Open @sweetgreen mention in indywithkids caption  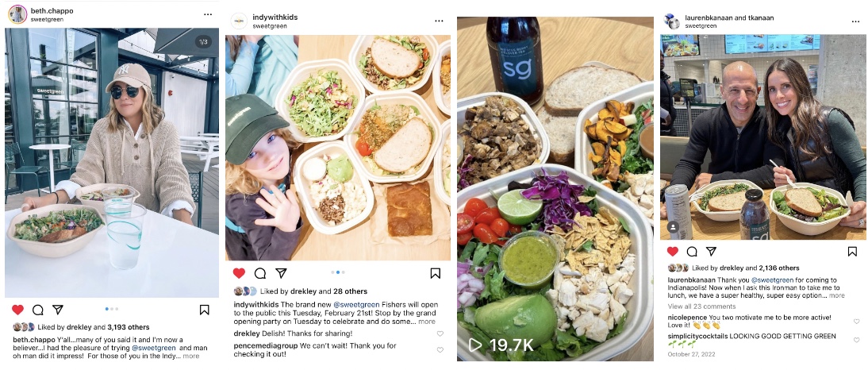(x=358, y=305)
